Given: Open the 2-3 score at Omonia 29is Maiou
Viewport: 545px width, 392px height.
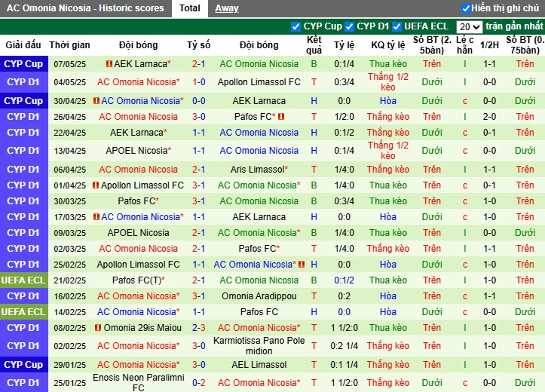Looking at the screenshot, I should coord(199,328).
